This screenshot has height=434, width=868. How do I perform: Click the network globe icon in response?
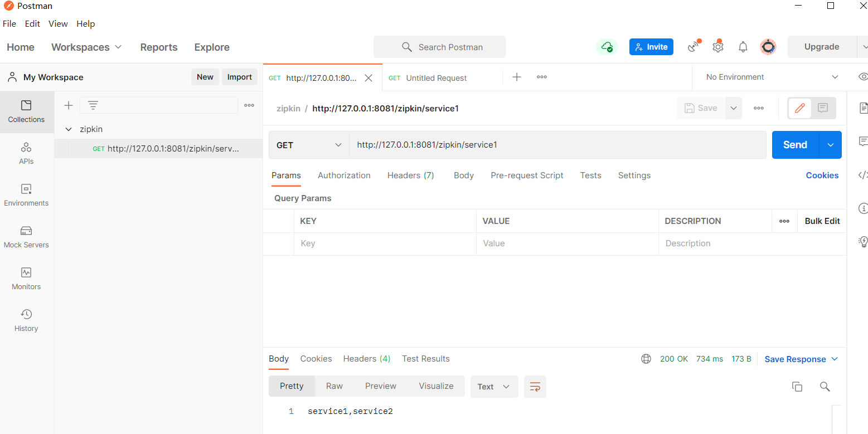coord(646,359)
